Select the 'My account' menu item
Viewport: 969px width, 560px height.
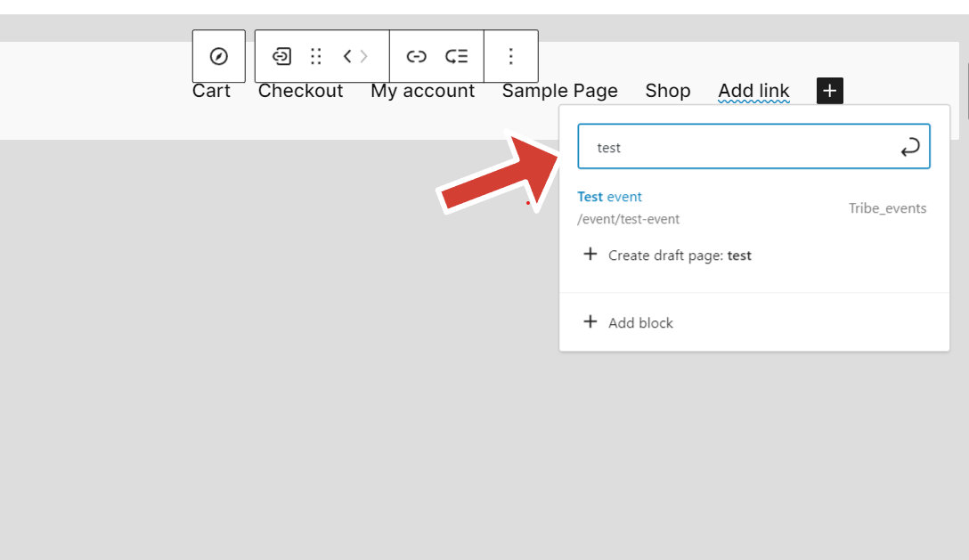click(422, 91)
